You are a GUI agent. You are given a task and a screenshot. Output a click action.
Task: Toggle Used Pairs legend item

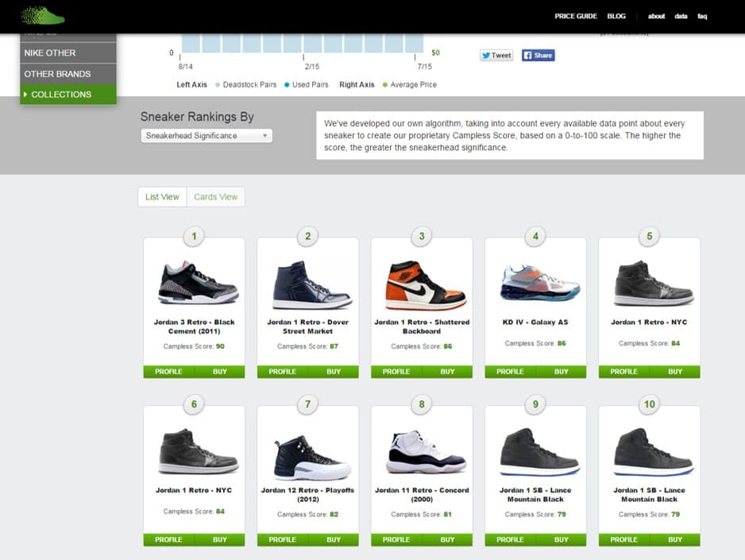(x=307, y=84)
